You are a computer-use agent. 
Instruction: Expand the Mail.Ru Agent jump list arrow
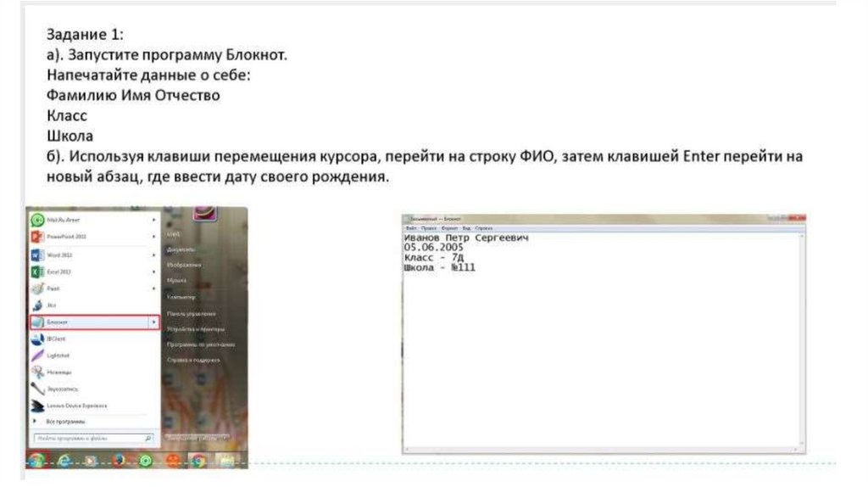point(154,220)
